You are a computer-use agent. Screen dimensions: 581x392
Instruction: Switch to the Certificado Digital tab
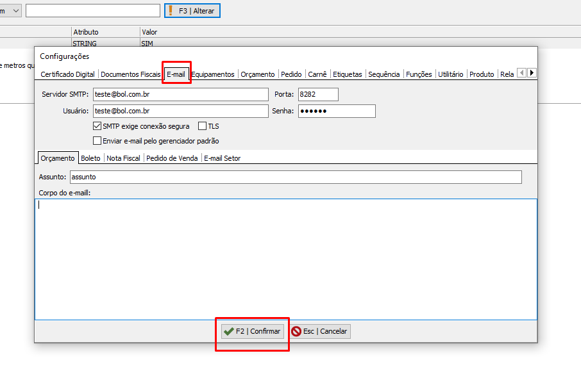67,74
